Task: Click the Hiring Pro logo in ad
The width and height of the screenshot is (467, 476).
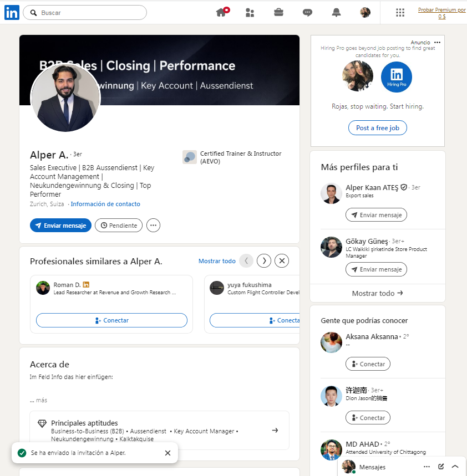Action: tap(397, 77)
